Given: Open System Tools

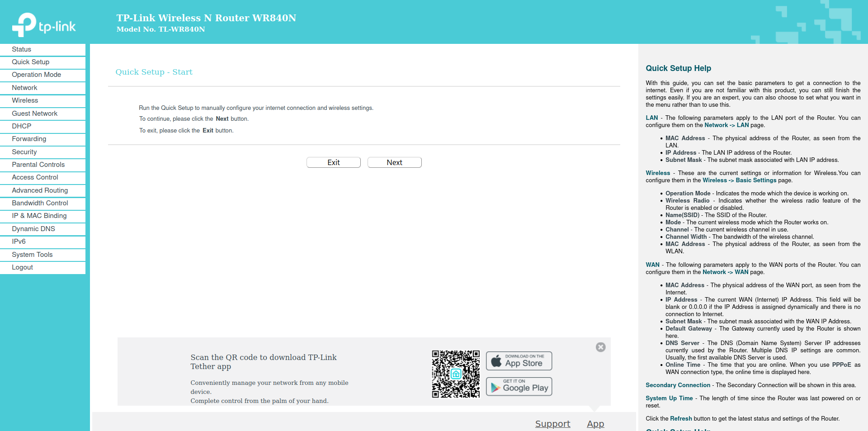Looking at the screenshot, I should coord(32,255).
